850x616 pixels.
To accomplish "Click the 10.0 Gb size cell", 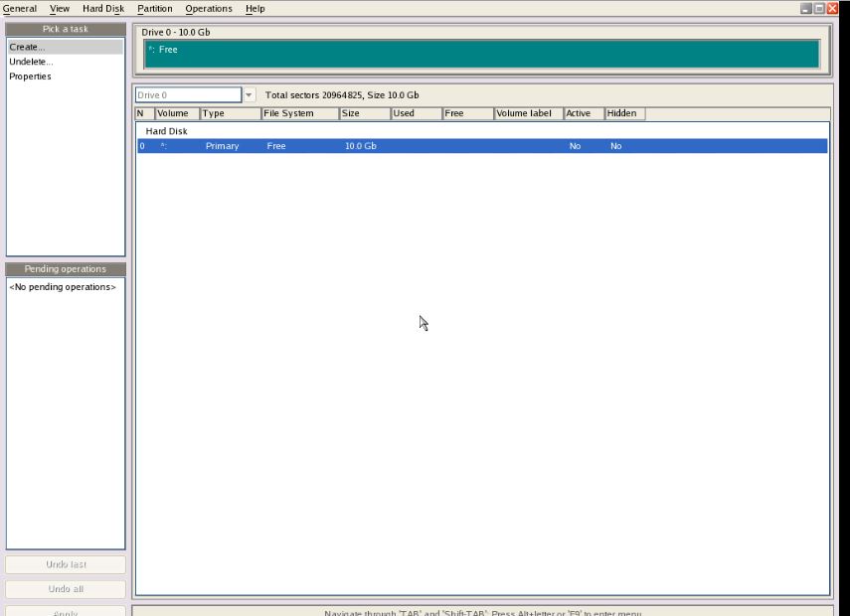I will tap(361, 146).
